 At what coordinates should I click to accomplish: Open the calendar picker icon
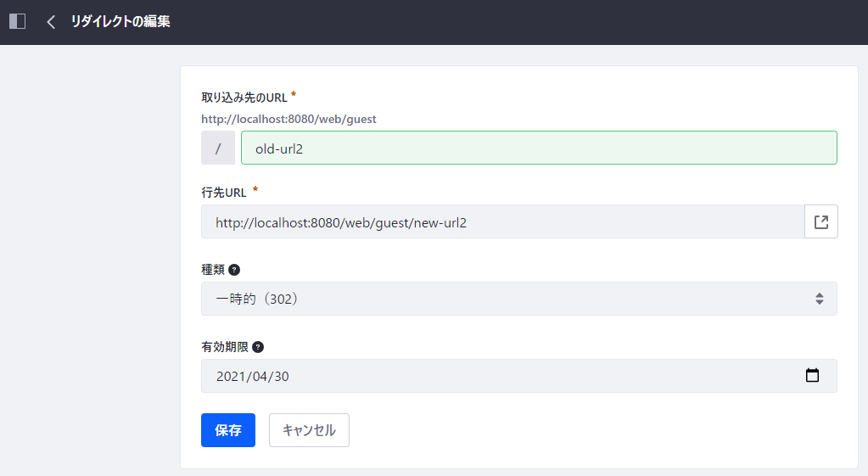[x=812, y=376]
